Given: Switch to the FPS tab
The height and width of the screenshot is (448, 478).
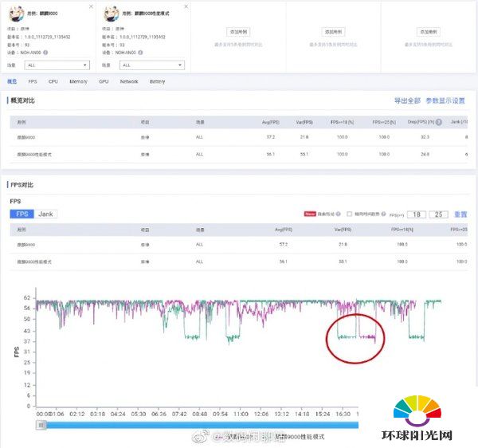Looking at the screenshot, I should 33,81.
